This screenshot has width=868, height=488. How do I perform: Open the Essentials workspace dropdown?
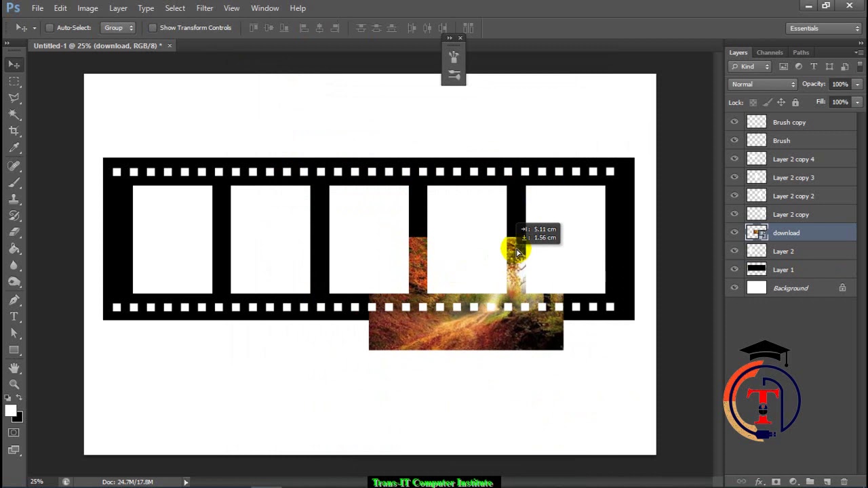click(x=824, y=28)
